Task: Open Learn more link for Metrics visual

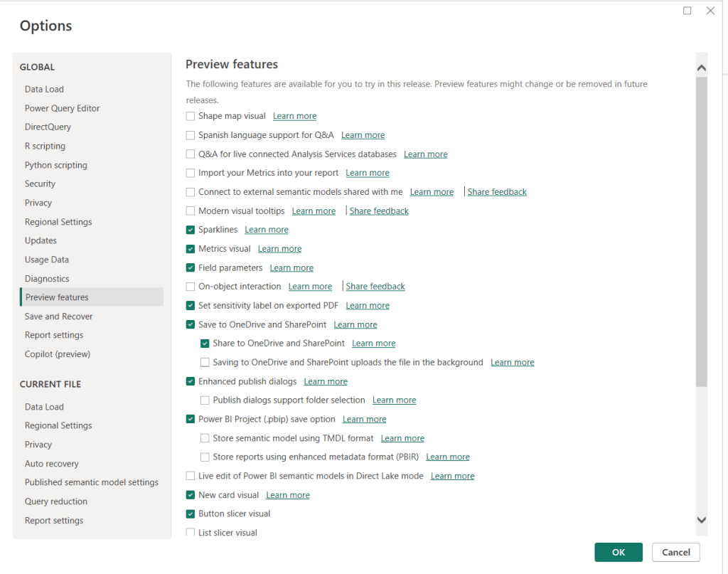Action: point(279,249)
